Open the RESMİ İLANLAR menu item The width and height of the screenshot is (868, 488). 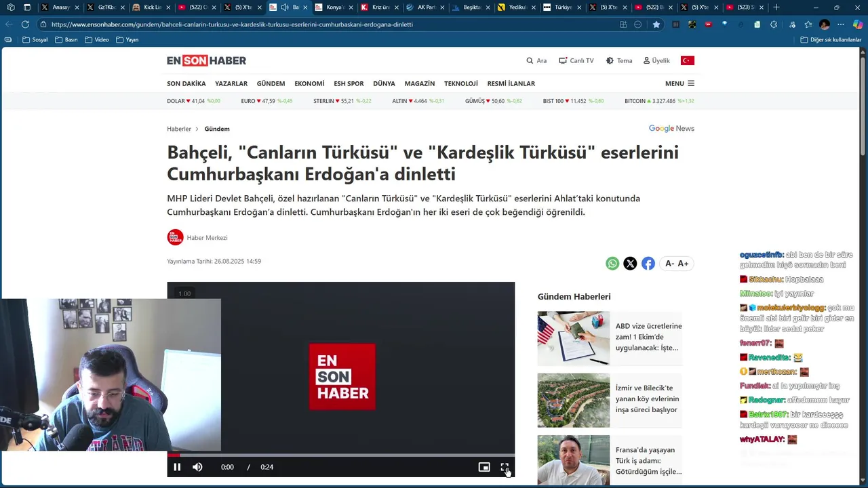(511, 83)
